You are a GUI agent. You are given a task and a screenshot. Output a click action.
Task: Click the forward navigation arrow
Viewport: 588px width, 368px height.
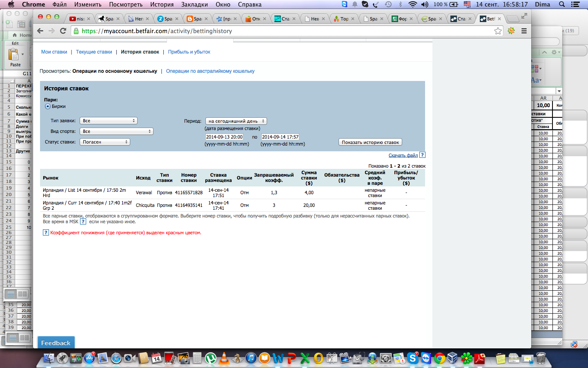click(51, 31)
